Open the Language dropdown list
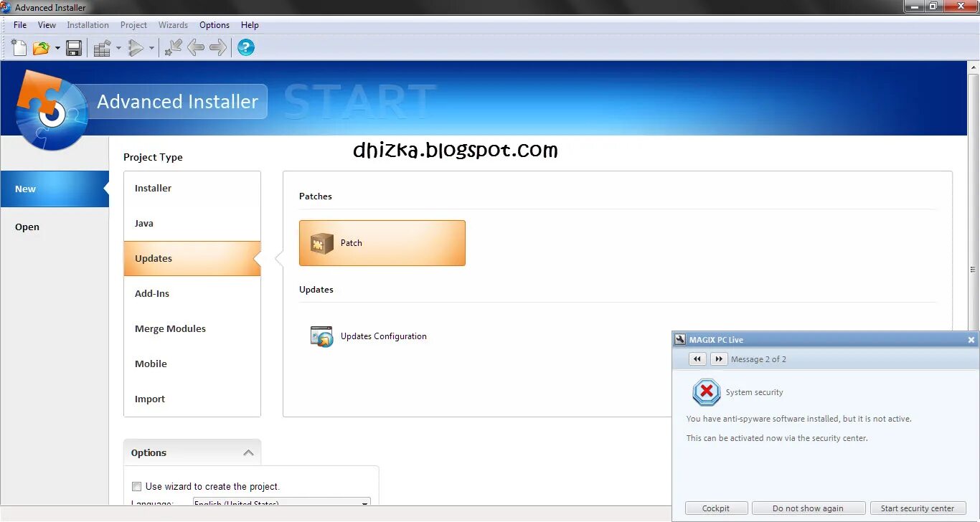 pyautogui.click(x=282, y=503)
